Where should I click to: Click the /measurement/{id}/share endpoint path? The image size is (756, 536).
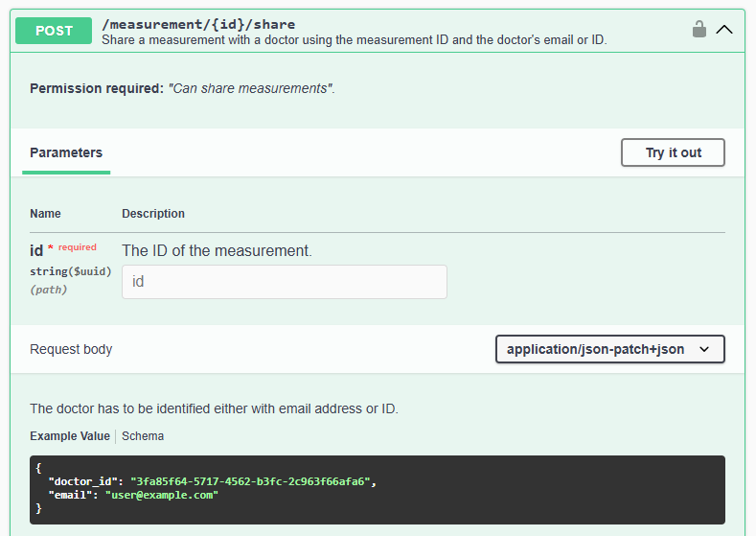198,24
